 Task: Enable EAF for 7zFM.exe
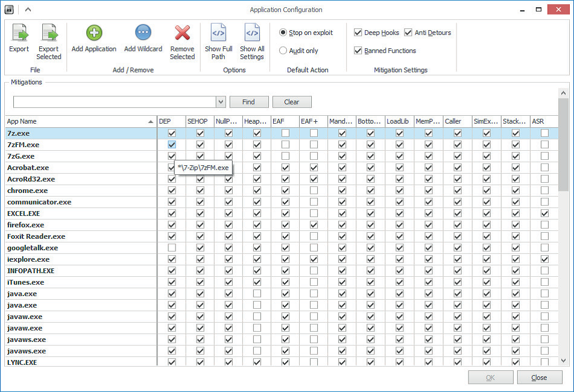tap(286, 145)
